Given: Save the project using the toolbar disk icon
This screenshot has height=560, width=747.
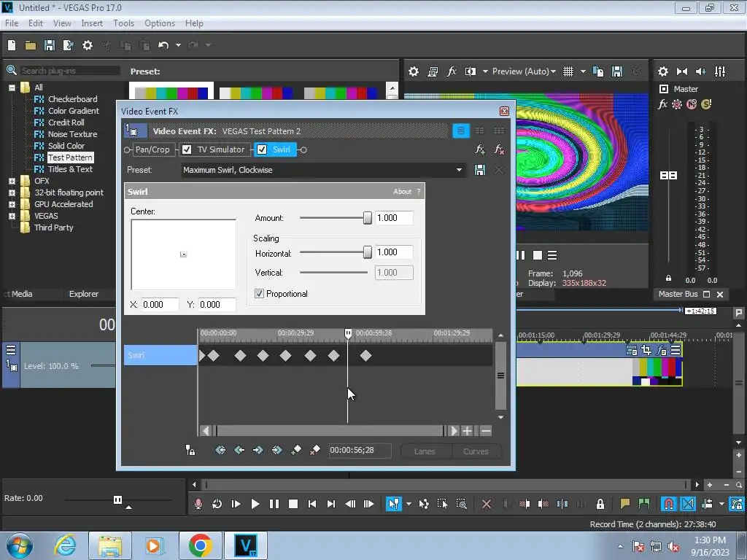Looking at the screenshot, I should (x=50, y=45).
